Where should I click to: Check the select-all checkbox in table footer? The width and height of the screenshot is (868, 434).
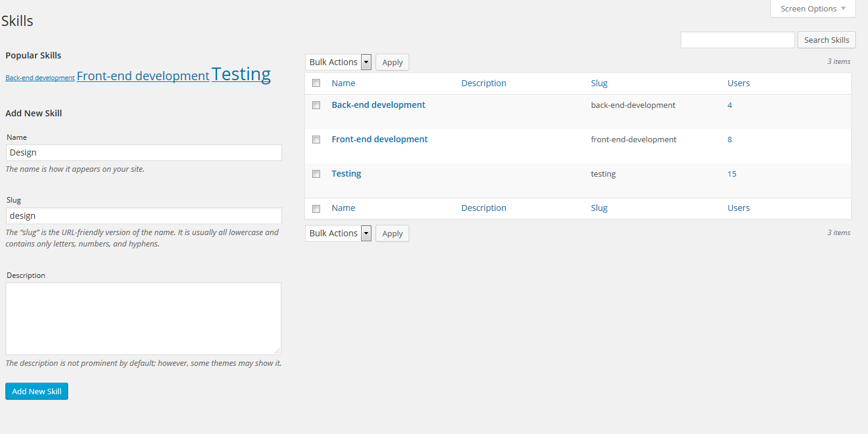[x=316, y=209]
